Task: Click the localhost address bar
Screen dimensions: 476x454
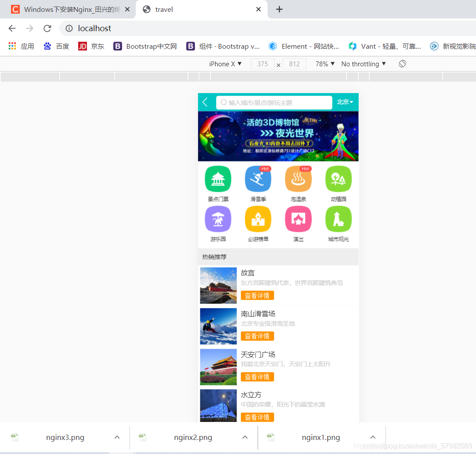Action: click(267, 28)
